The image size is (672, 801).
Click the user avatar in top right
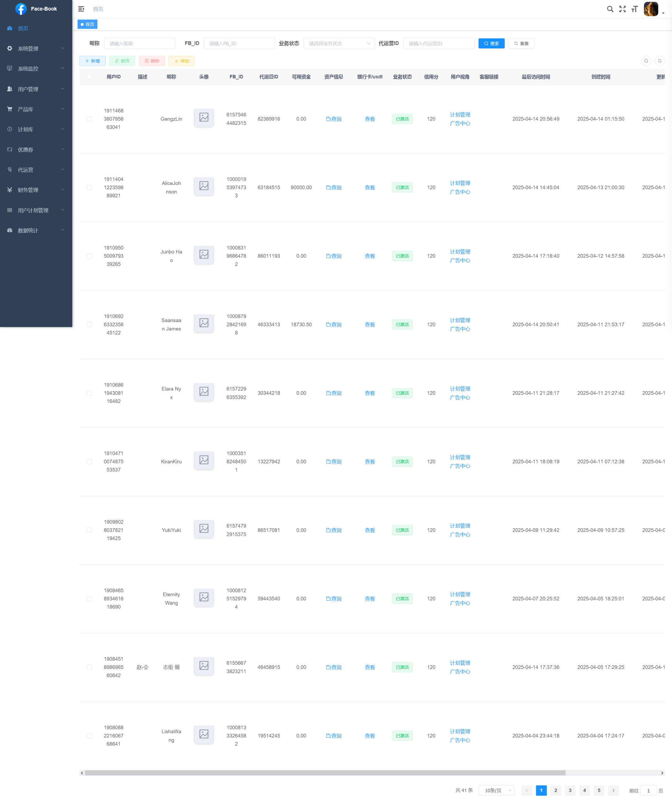651,9
